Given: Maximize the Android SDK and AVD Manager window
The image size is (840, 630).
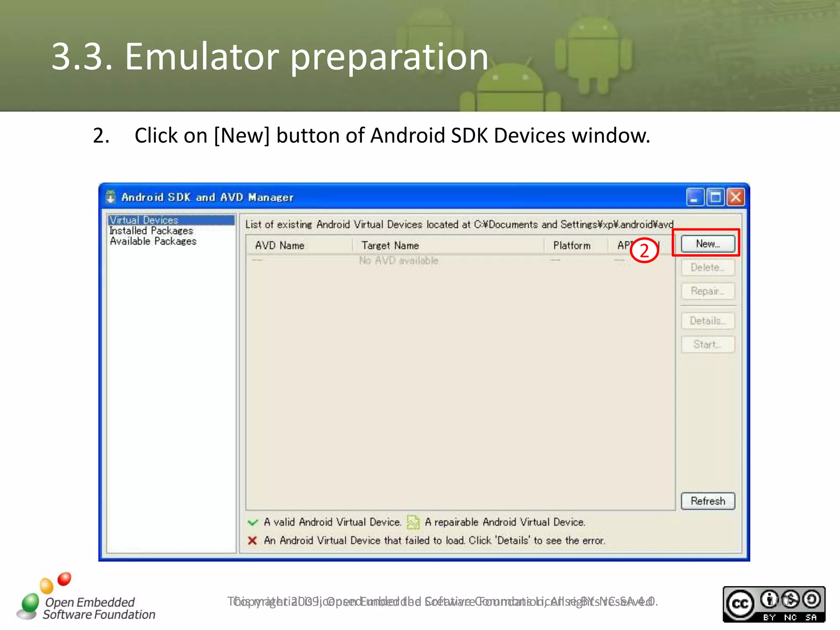Looking at the screenshot, I should 715,197.
